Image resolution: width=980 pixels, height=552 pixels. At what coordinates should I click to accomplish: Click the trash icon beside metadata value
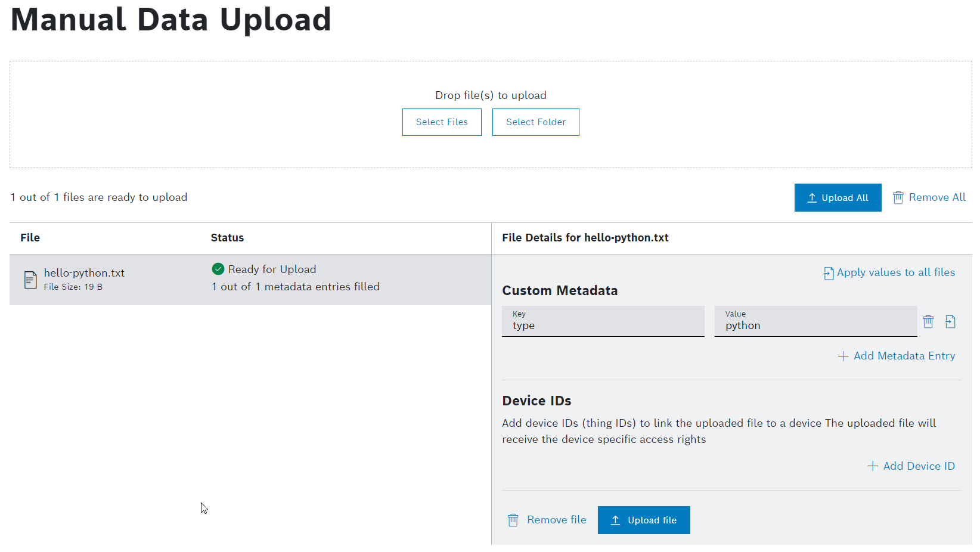[928, 322]
